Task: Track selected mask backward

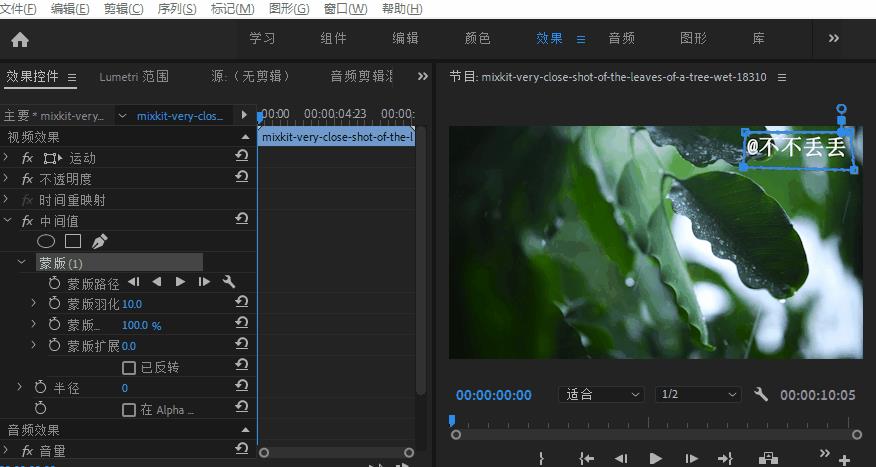Action: (x=157, y=282)
